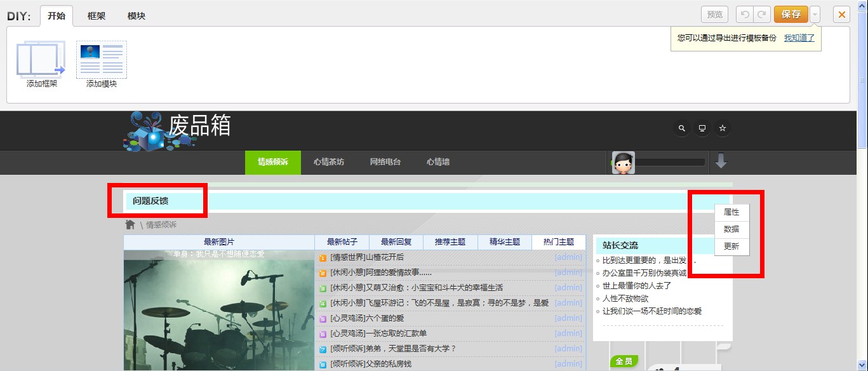Click the 预览 preview button
Screen dimensions: 868x371
[x=715, y=15]
